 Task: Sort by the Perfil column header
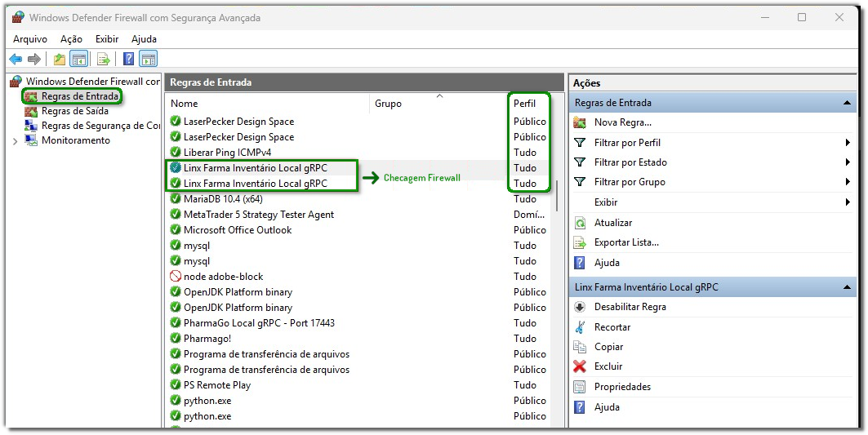click(524, 104)
